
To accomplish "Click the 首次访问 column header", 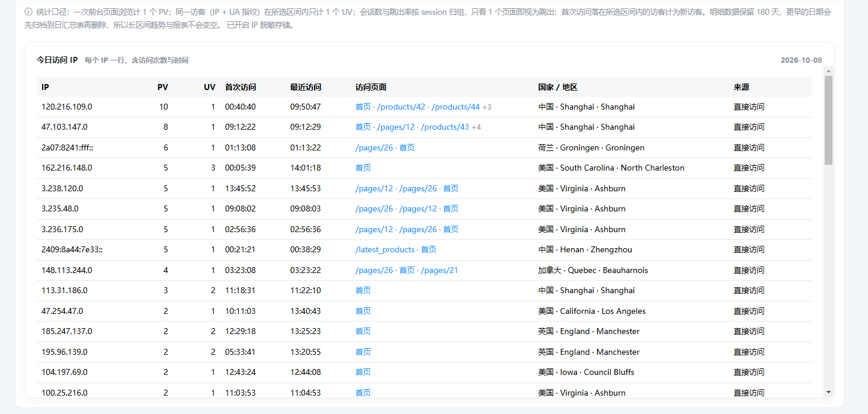I will tap(241, 88).
